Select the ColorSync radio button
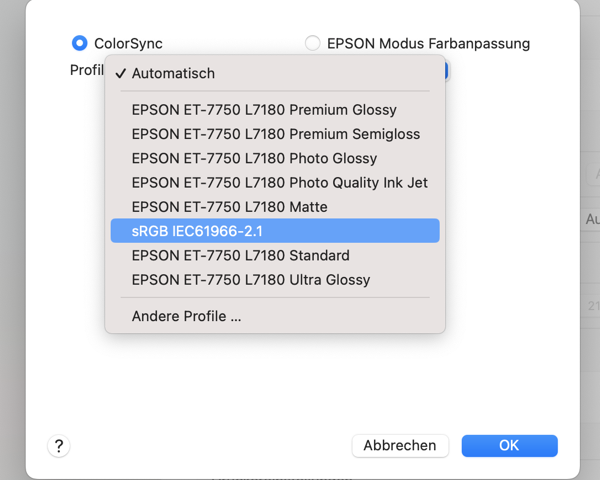The height and width of the screenshot is (480, 600). [80, 43]
